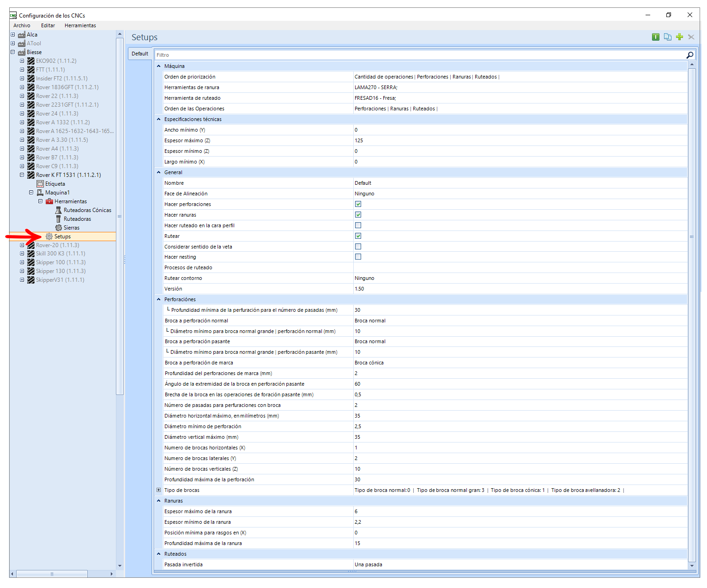The image size is (707, 588).
Task: Click the Pasada invertida value 'Una pasada'
Action: [369, 564]
